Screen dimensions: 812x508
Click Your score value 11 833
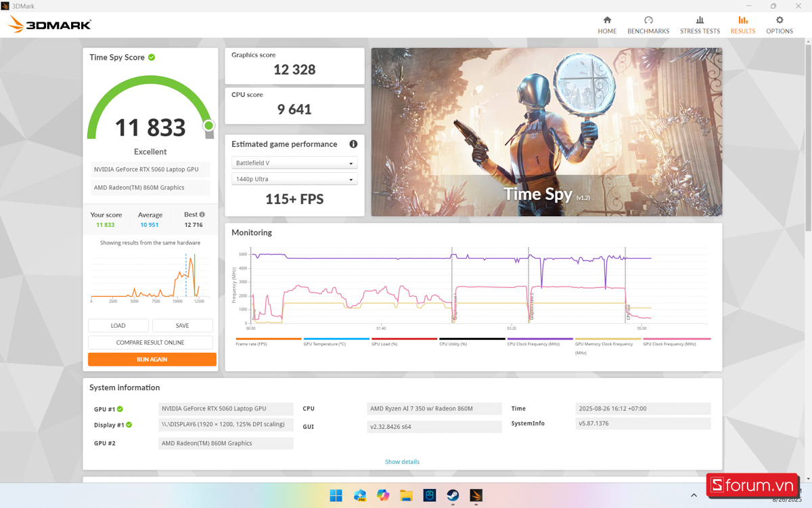tap(105, 225)
